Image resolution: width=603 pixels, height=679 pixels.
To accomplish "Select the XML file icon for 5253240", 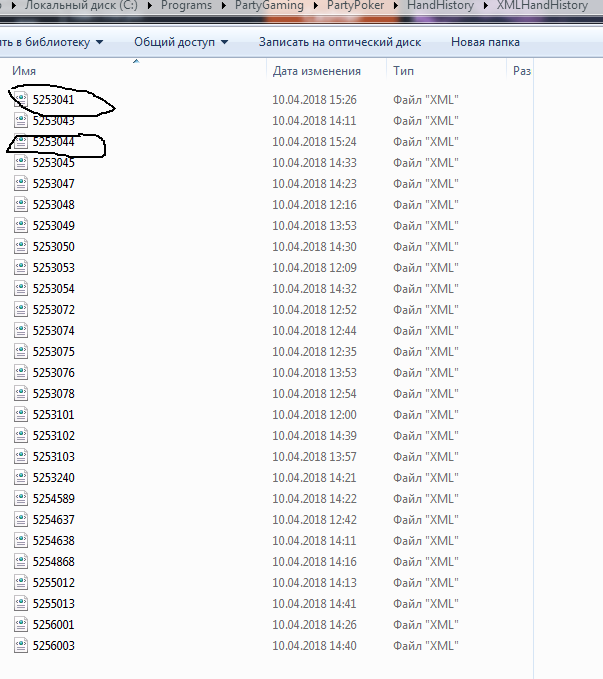I will [x=21, y=478].
